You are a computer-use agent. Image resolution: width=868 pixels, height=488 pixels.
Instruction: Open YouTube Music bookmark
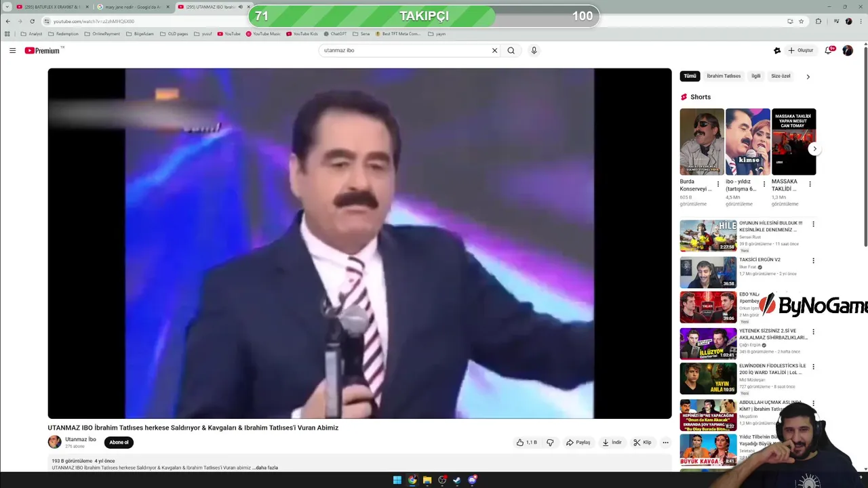coord(263,34)
